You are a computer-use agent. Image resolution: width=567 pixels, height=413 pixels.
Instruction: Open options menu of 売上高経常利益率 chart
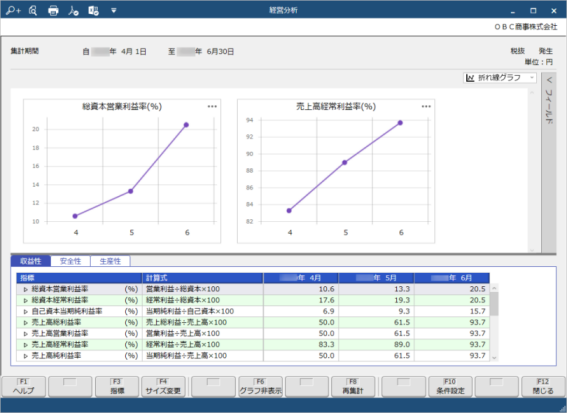tap(426, 106)
